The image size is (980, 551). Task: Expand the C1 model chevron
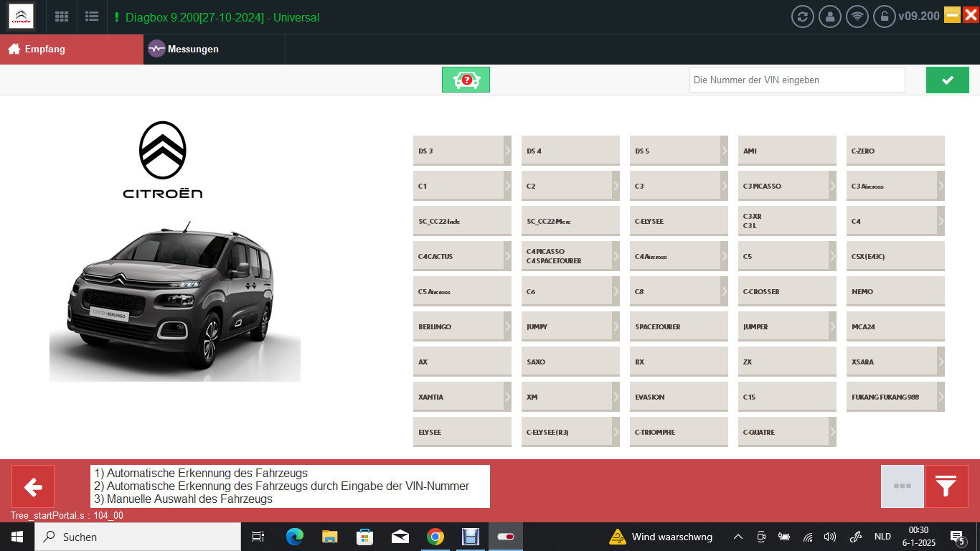click(x=508, y=186)
